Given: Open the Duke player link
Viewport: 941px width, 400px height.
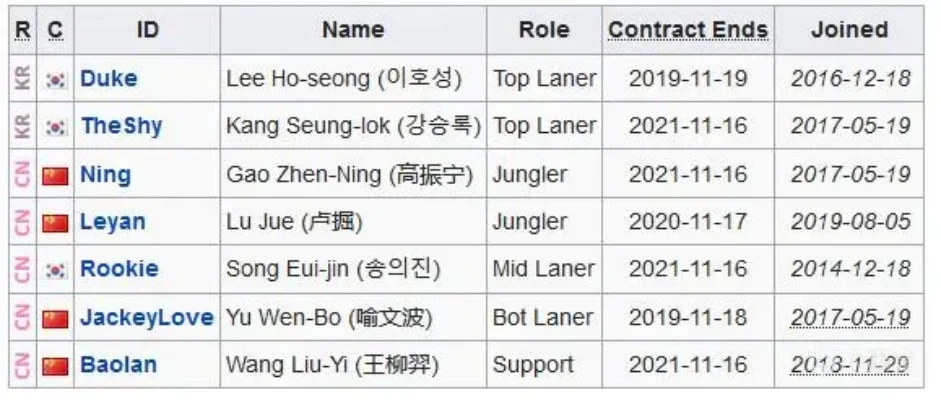Looking at the screenshot, I should 109,79.
